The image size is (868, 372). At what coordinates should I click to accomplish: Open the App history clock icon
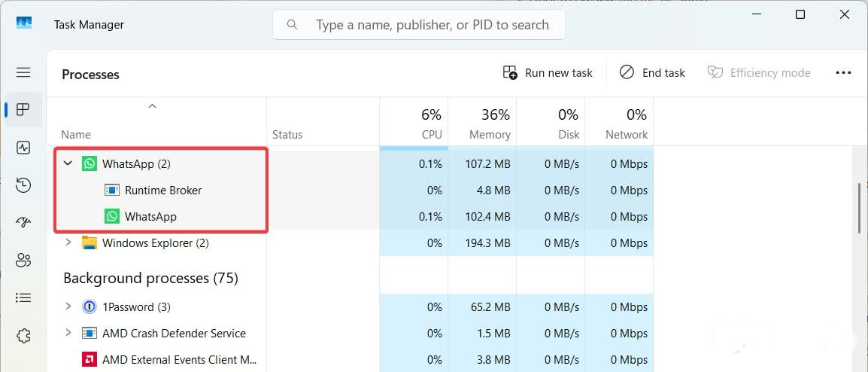23,185
